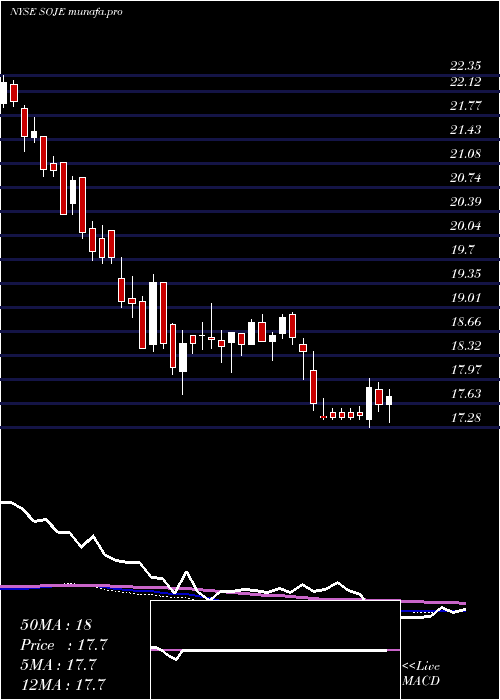
Task: Select the 21.43 price level label
Action: tap(465, 130)
